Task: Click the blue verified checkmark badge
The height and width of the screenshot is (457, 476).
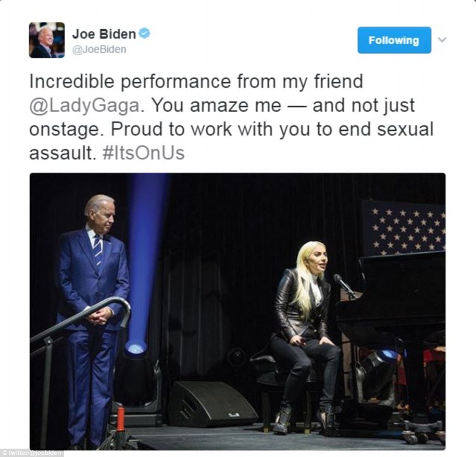Action: point(144,33)
